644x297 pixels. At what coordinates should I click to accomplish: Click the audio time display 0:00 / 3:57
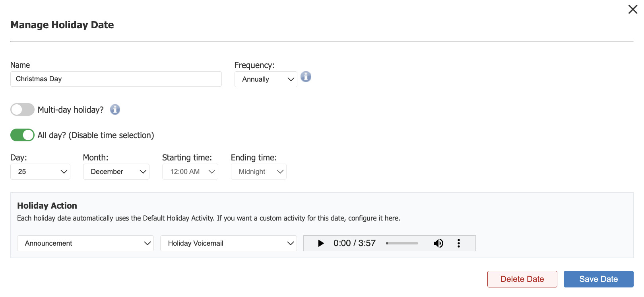coord(354,243)
